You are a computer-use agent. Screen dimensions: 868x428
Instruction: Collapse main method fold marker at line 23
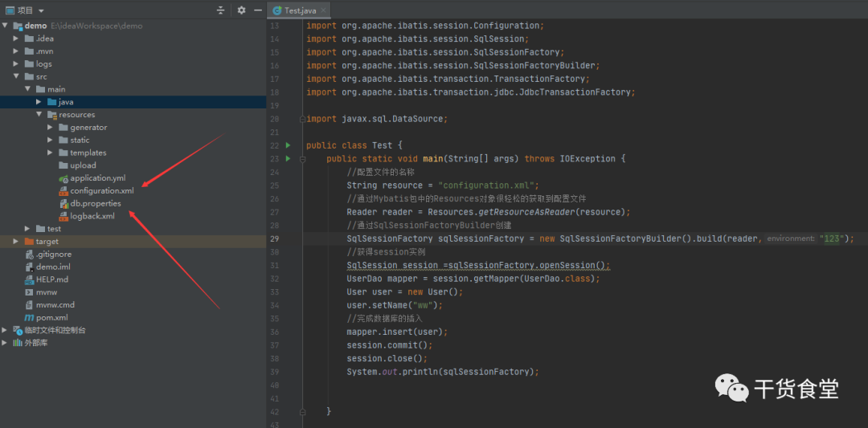click(302, 159)
